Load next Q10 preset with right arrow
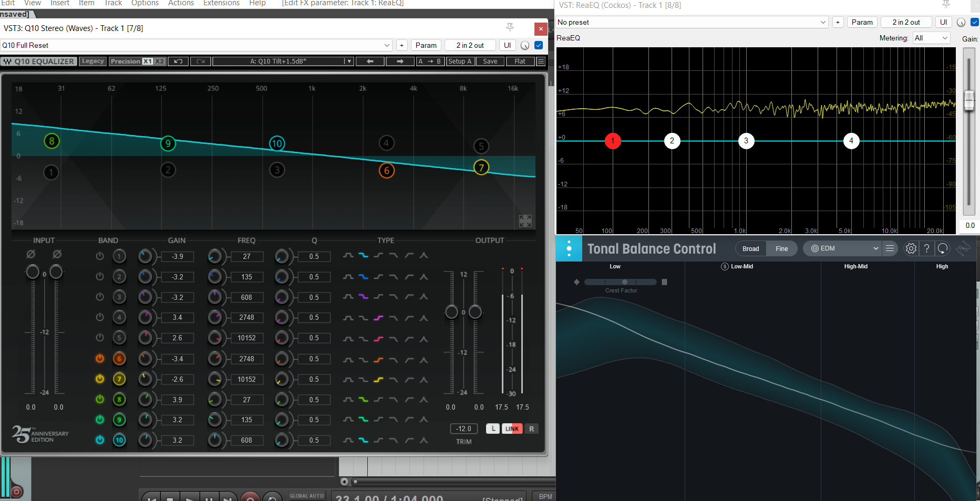 [400, 61]
